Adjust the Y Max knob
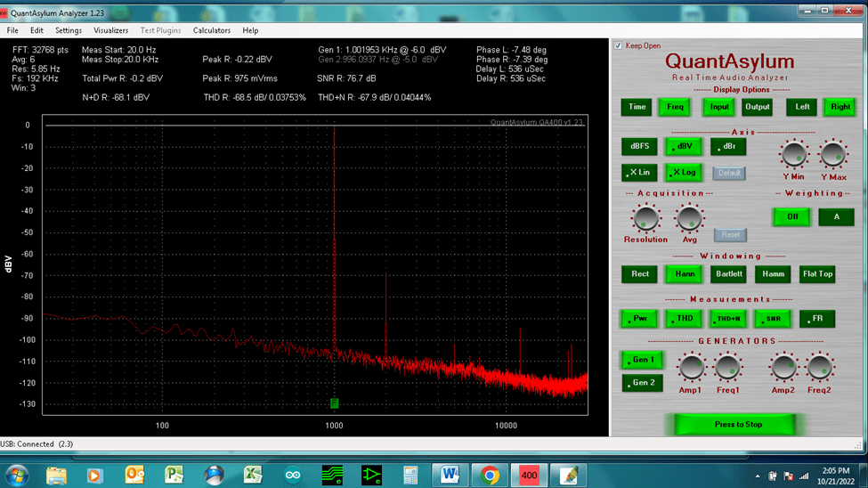868x488 pixels. [x=833, y=155]
